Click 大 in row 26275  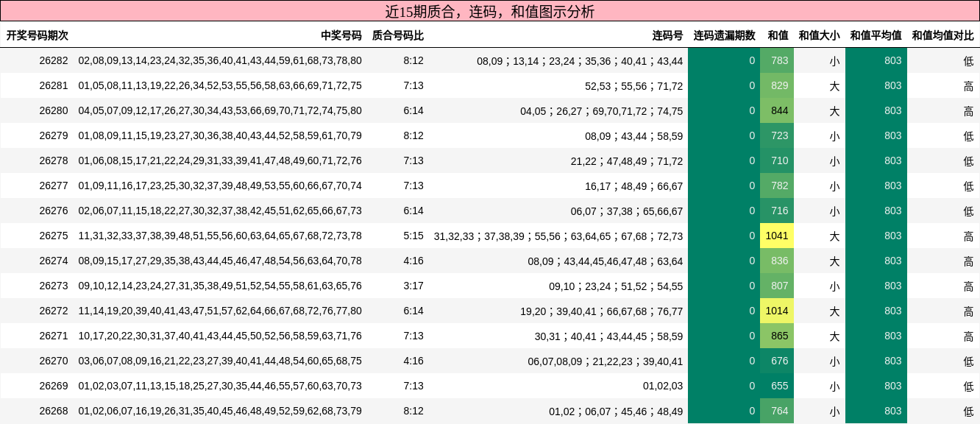pyautogui.click(x=834, y=236)
